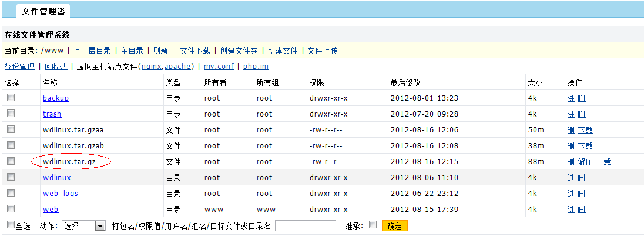
Task: Open the 文件管理器 tab
Action: [43, 11]
